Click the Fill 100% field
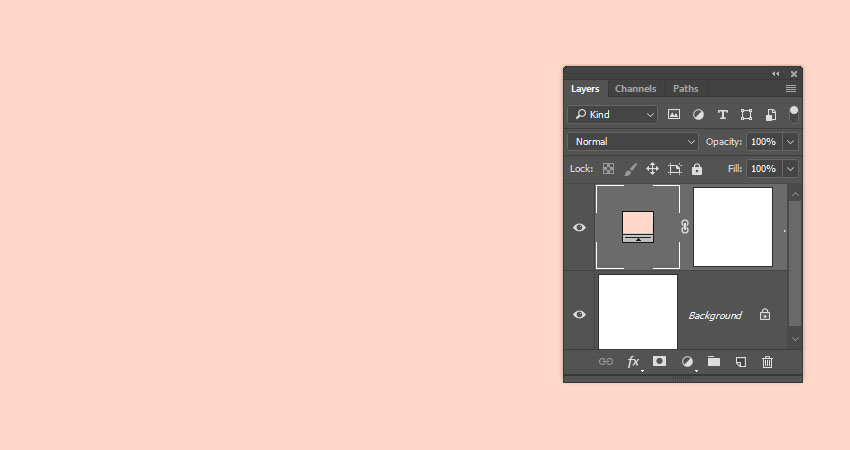850x450 pixels. click(x=764, y=169)
